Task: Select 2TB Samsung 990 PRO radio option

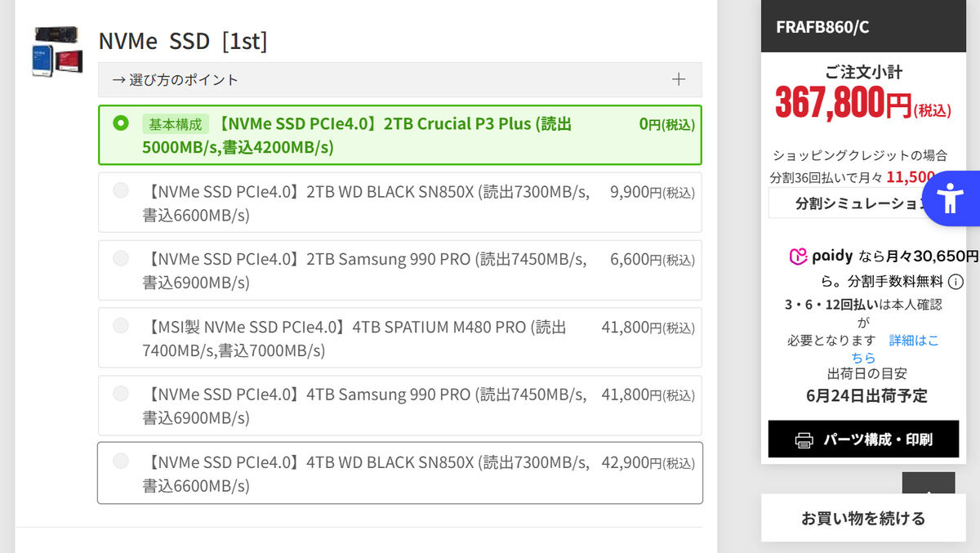Action: pyautogui.click(x=121, y=258)
